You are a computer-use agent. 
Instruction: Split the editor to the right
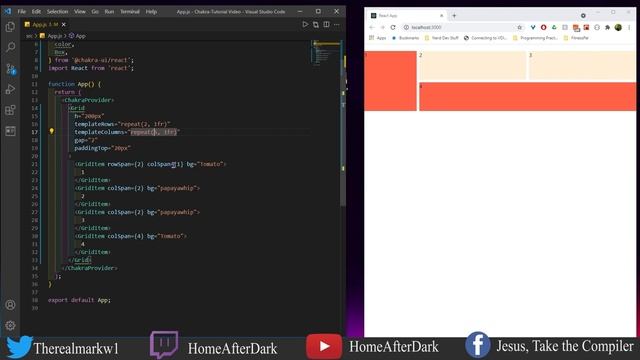327,24
